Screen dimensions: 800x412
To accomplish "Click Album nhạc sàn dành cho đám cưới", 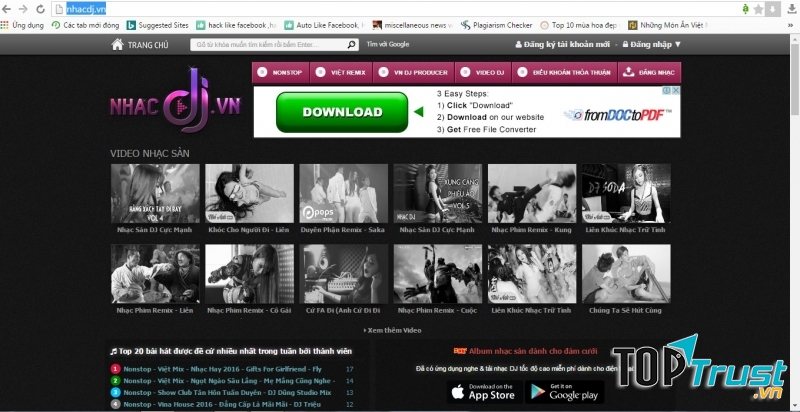I will [x=533, y=351].
